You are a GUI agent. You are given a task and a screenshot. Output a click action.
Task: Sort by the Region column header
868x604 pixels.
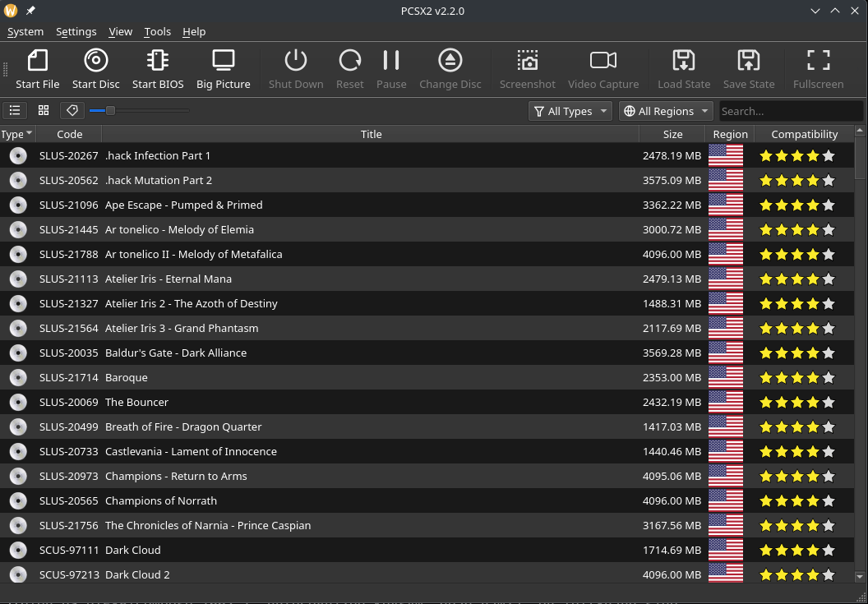coord(730,134)
